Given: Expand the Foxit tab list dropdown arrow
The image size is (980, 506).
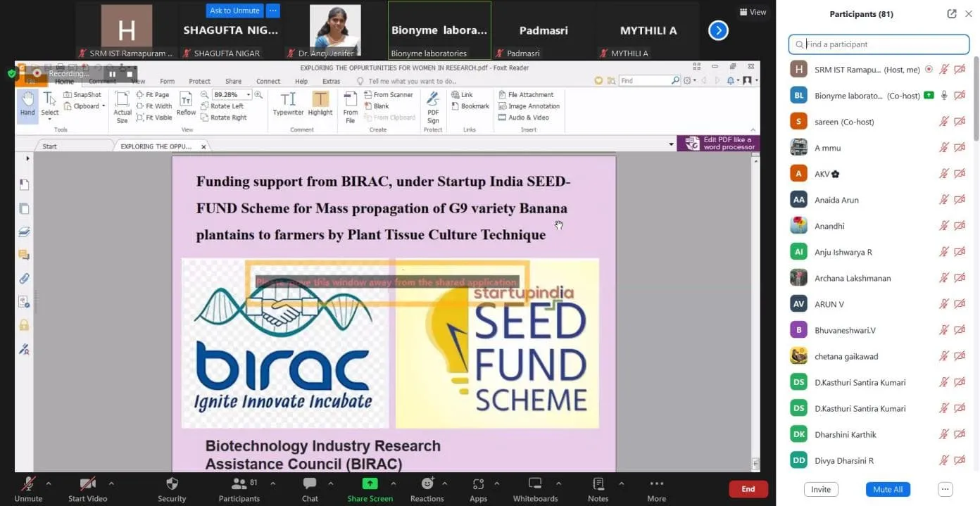Looking at the screenshot, I should (672, 144).
